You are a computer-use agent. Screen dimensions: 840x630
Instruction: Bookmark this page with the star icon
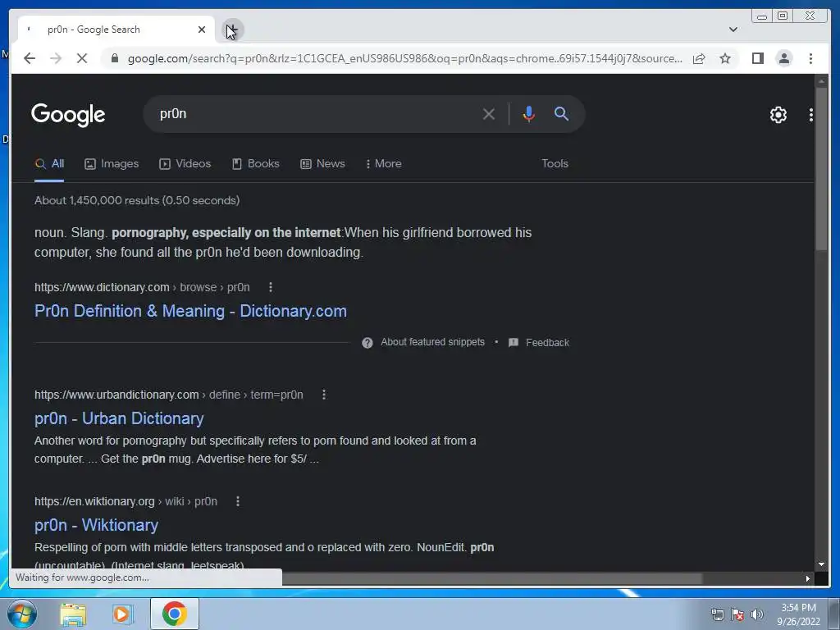(x=725, y=58)
